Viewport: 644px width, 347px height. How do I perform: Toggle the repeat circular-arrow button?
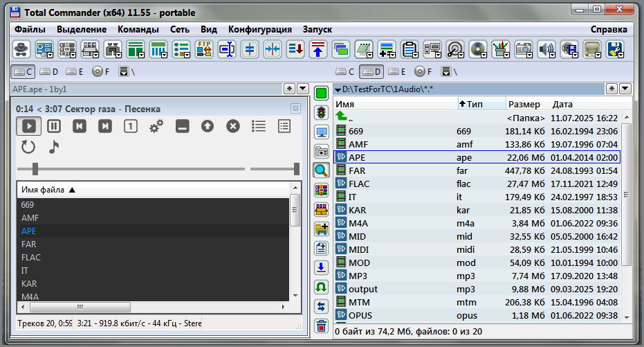28,147
